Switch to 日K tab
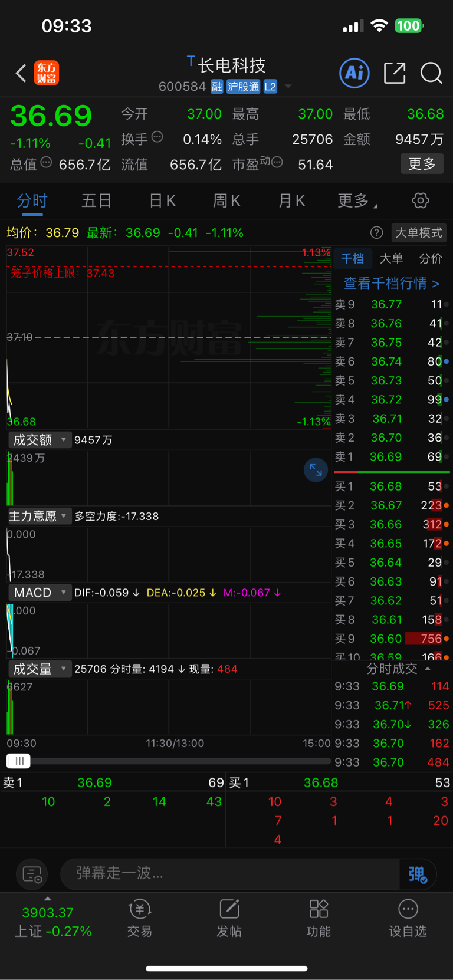The height and width of the screenshot is (980, 453). 162,200
